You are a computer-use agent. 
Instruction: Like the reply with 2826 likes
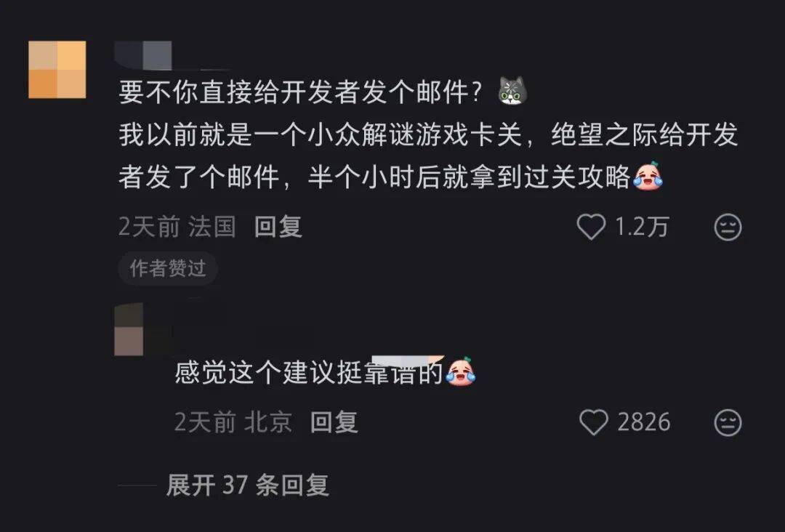(x=594, y=422)
